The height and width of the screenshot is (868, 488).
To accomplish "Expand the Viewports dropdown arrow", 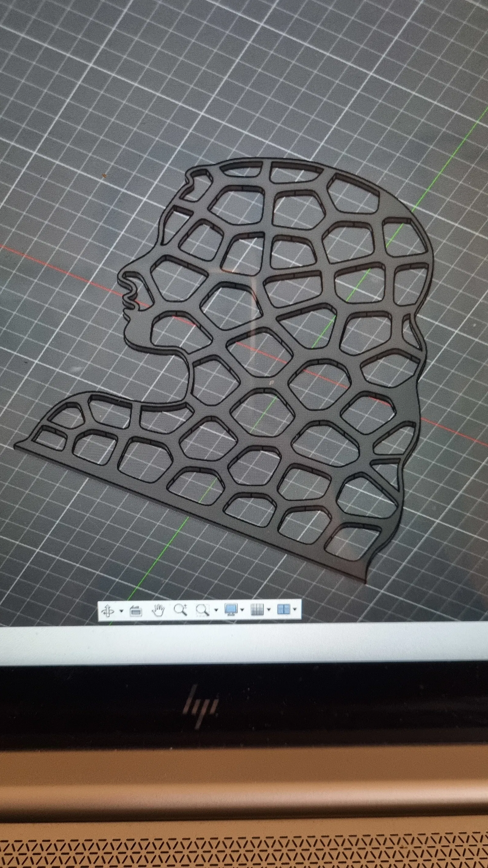I will pyautogui.click(x=295, y=609).
